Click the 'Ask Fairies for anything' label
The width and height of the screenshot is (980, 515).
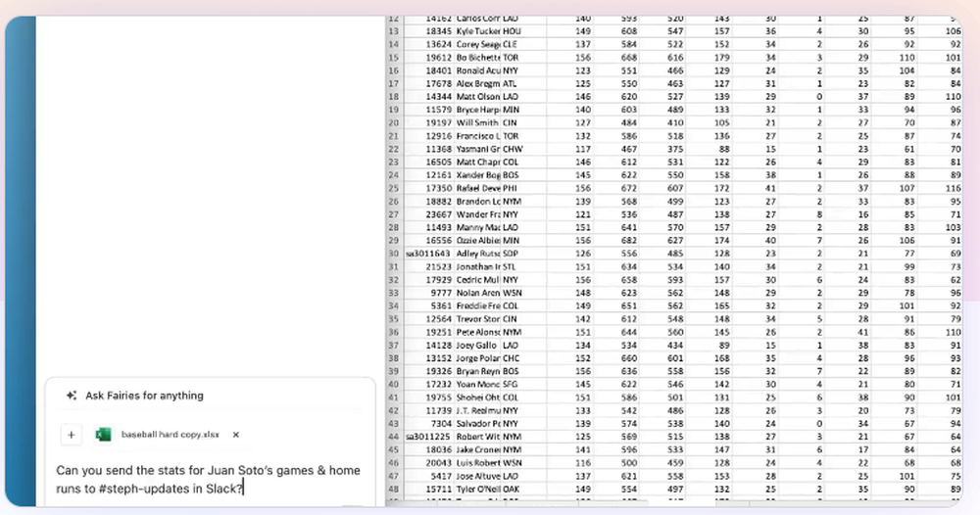tap(144, 396)
